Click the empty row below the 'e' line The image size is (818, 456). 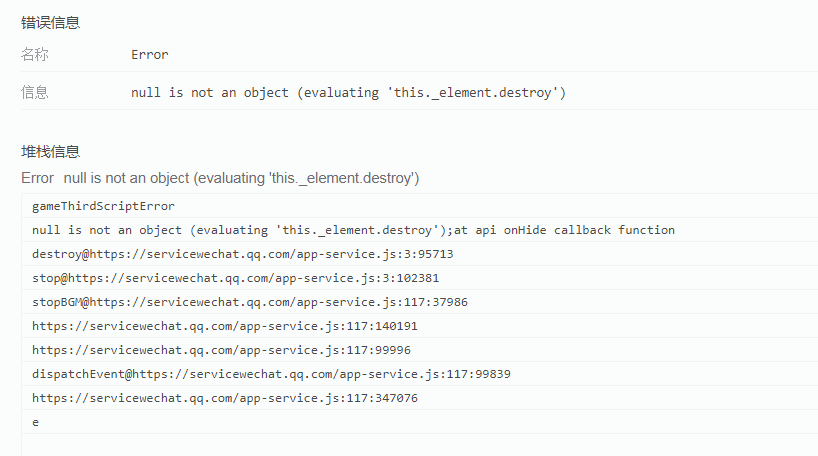coord(400,445)
